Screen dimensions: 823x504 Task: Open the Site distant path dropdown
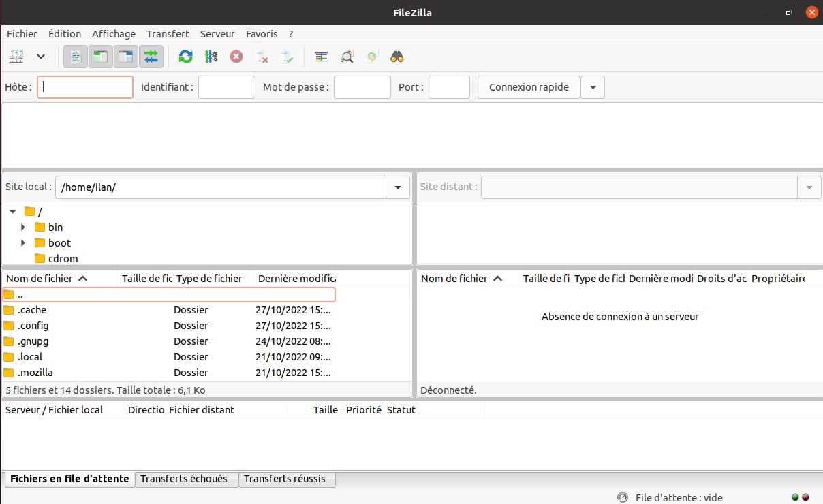809,187
